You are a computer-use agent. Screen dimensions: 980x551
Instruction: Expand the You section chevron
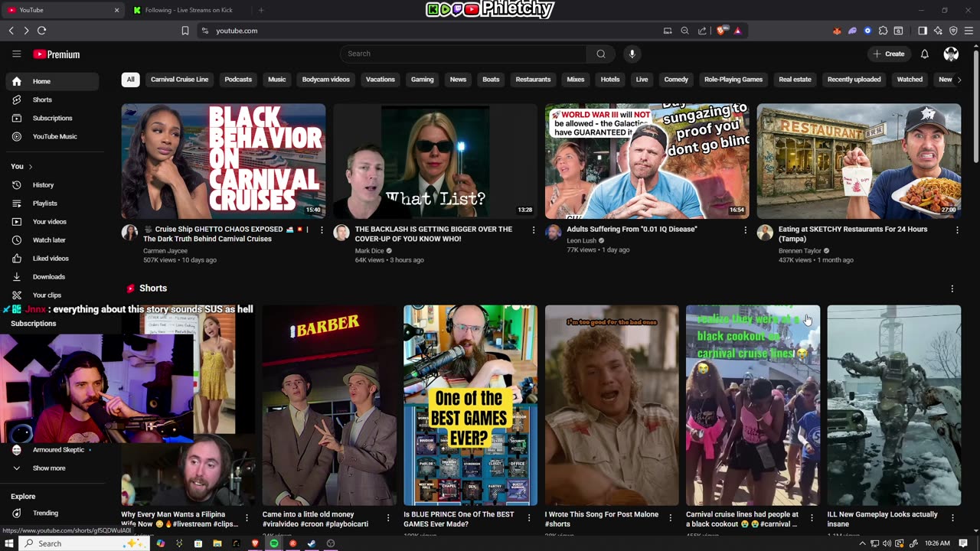(30, 167)
